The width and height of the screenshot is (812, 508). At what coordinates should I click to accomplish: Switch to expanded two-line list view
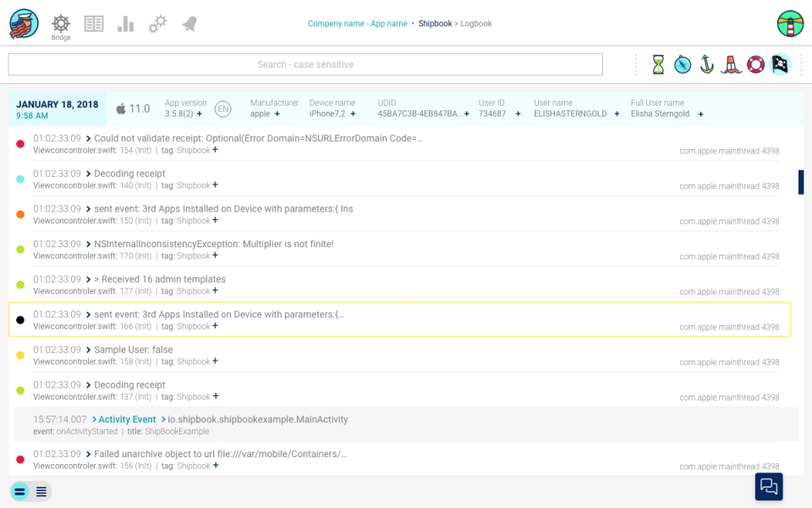coord(19,491)
